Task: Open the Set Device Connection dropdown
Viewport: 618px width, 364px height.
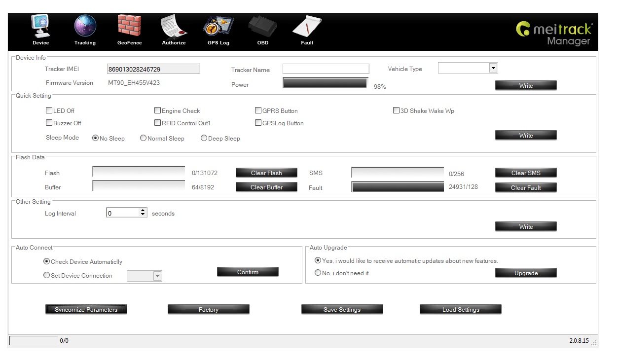Action: point(157,276)
